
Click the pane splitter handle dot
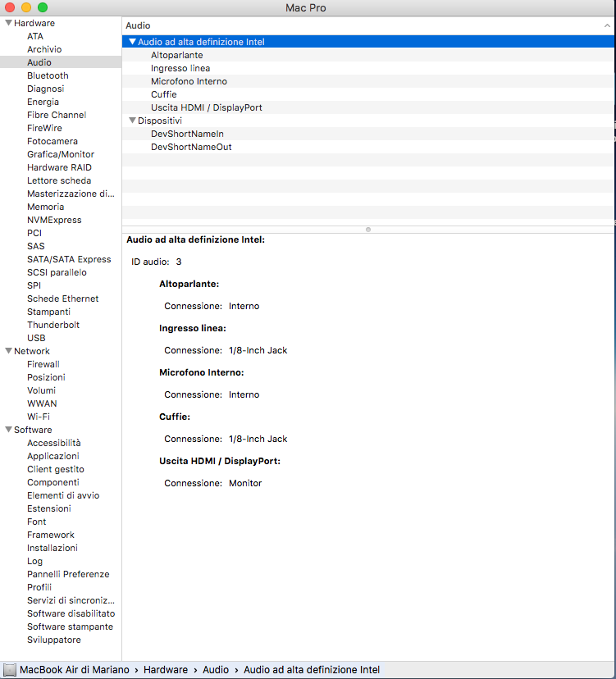(x=368, y=230)
